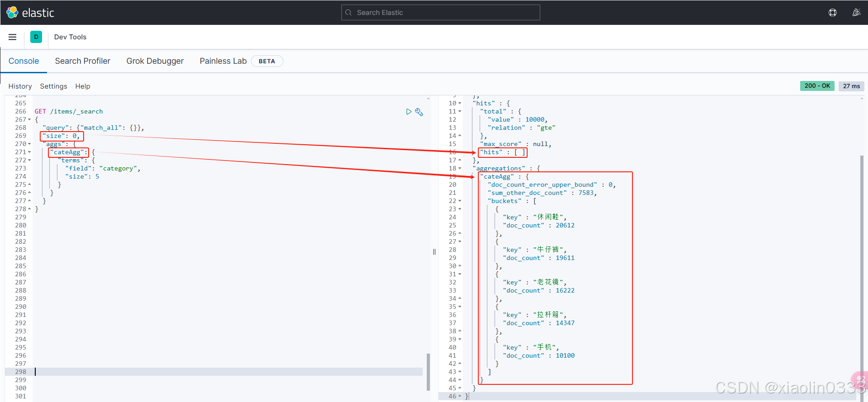Click the key '手机' in response
Viewport: 868px width, 402px height.
point(544,348)
